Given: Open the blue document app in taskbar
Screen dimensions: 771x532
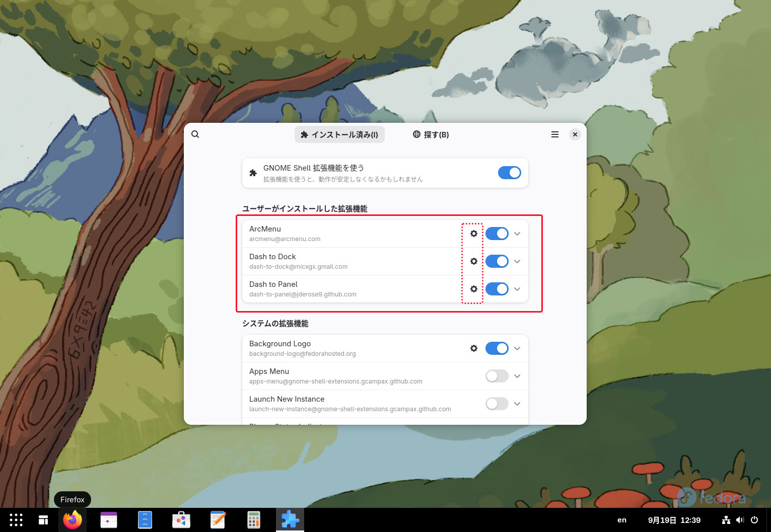Looking at the screenshot, I should pos(145,520).
